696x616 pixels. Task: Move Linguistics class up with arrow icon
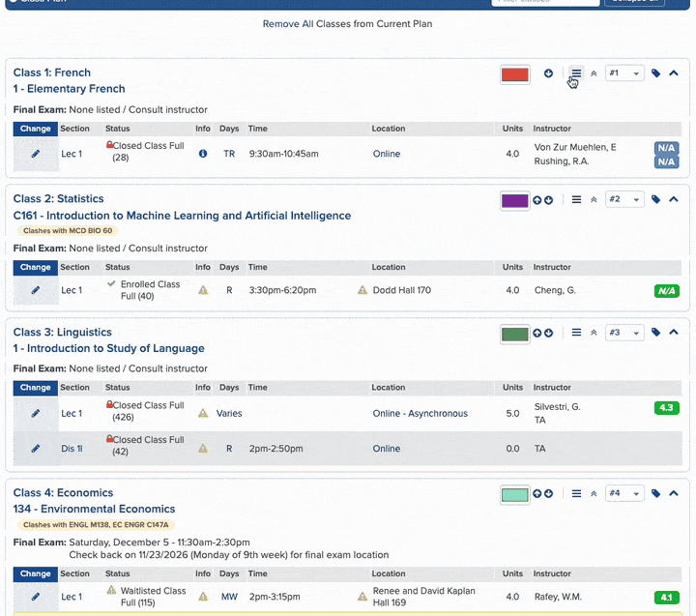click(537, 333)
